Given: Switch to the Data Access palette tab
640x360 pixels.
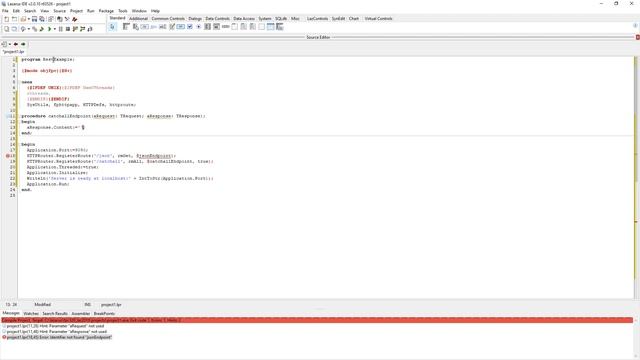Looking at the screenshot, I should [x=244, y=19].
